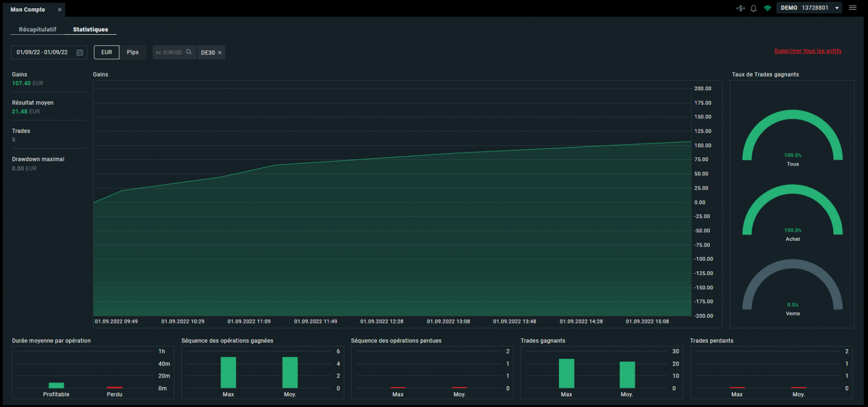This screenshot has width=868, height=407.
Task: Click Durée moyenne par opération heading
Action: 51,341
